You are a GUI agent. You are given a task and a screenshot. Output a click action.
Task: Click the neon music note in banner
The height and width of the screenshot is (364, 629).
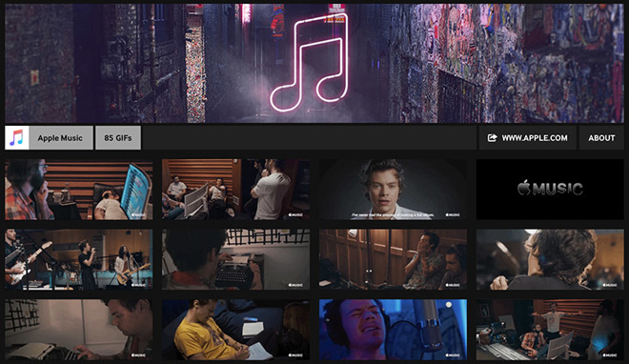coord(310,63)
